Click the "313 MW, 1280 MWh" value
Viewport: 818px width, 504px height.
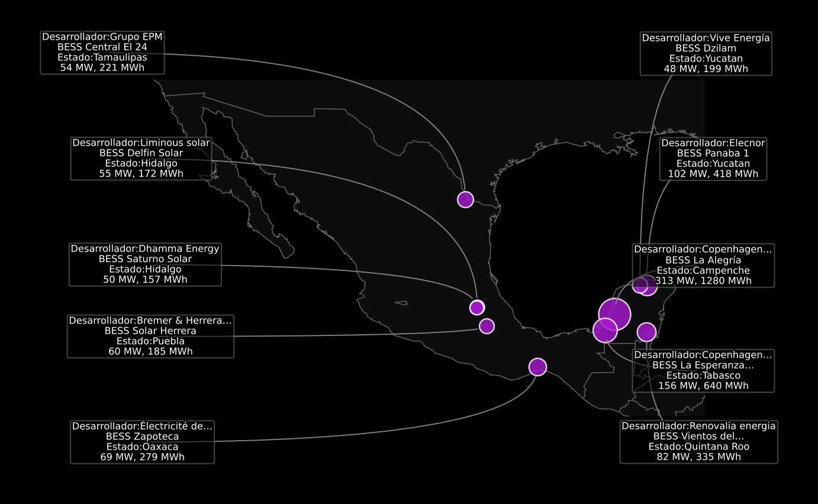[x=703, y=280]
